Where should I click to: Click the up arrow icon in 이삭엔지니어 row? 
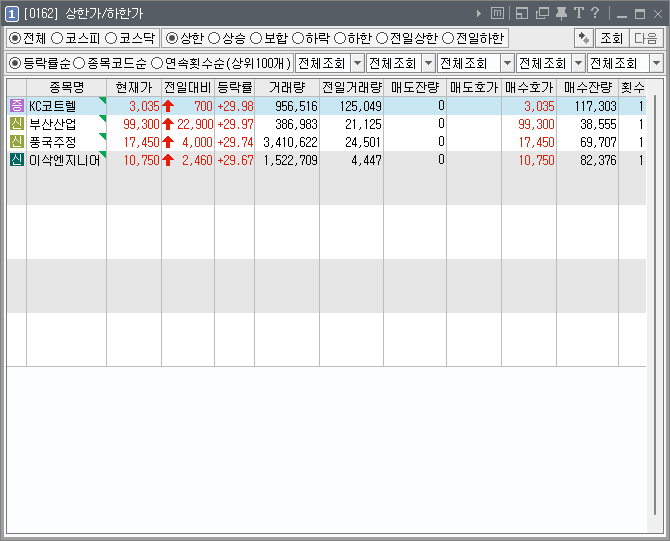click(x=168, y=160)
